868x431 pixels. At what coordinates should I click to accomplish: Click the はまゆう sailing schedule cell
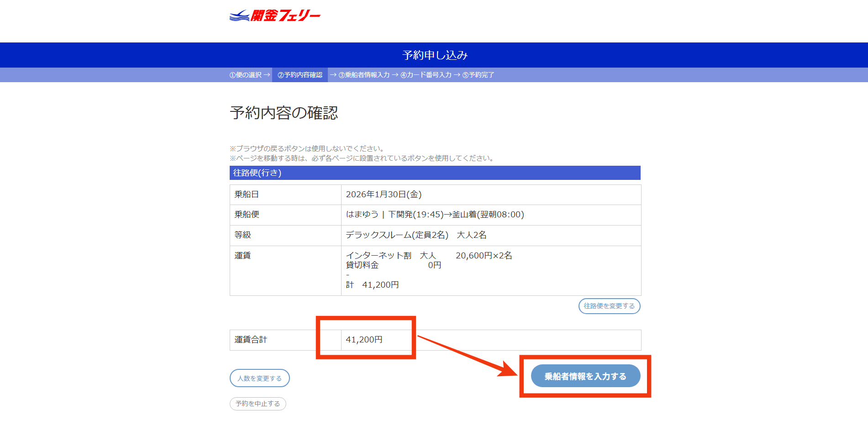coord(435,215)
